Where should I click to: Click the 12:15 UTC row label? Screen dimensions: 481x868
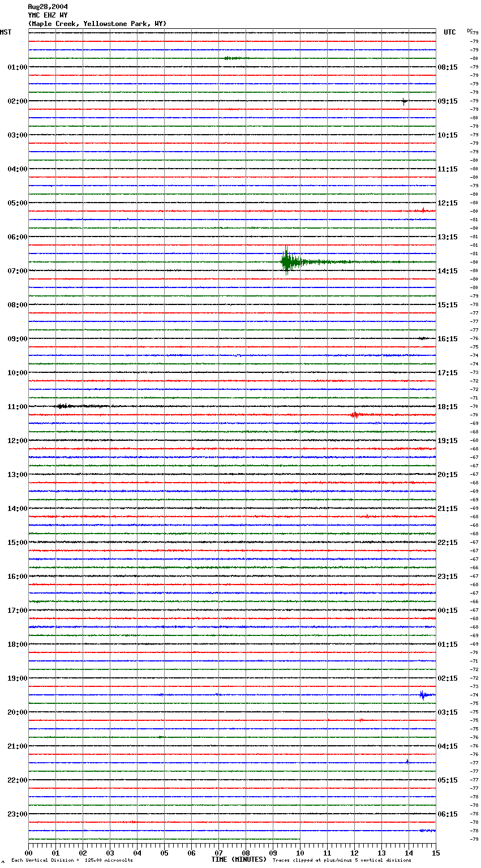click(448, 203)
